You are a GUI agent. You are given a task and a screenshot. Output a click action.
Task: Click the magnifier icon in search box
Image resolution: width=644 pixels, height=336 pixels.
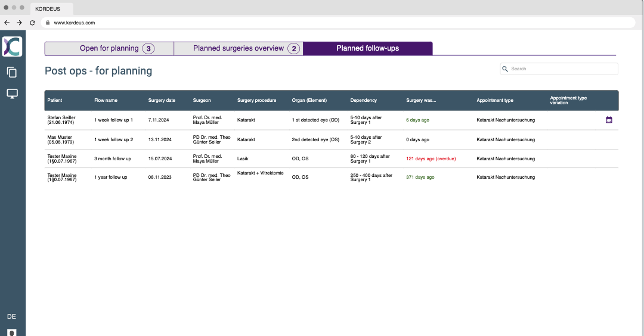click(x=505, y=69)
